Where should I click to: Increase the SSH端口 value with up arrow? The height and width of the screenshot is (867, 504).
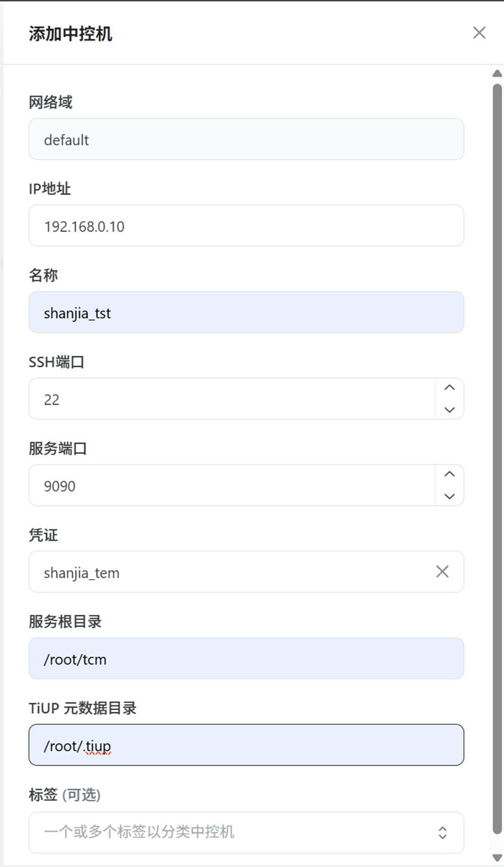pyautogui.click(x=450, y=388)
